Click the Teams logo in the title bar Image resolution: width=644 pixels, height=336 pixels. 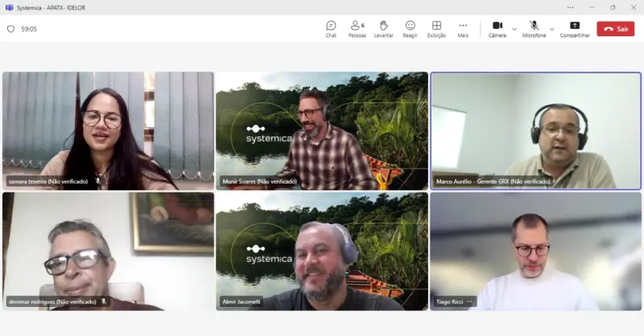tap(9, 7)
